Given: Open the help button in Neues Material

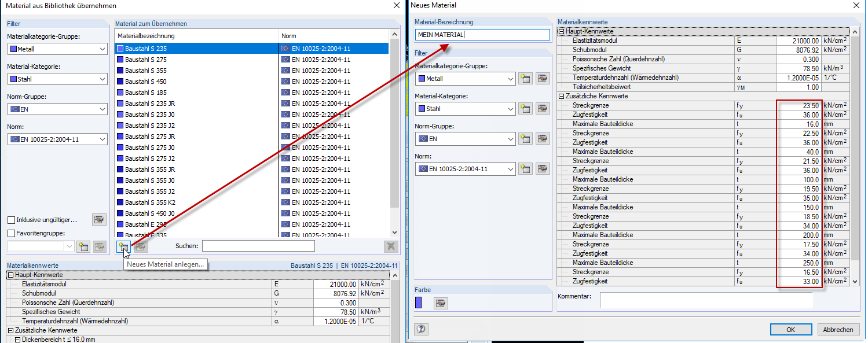Looking at the screenshot, I should point(422,329).
